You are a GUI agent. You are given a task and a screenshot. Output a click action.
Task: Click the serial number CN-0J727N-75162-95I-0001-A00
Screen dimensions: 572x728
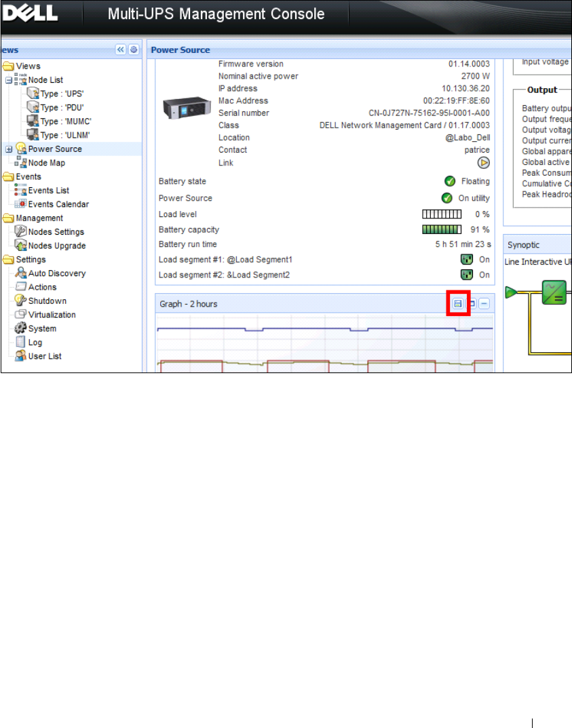pyautogui.click(x=429, y=113)
